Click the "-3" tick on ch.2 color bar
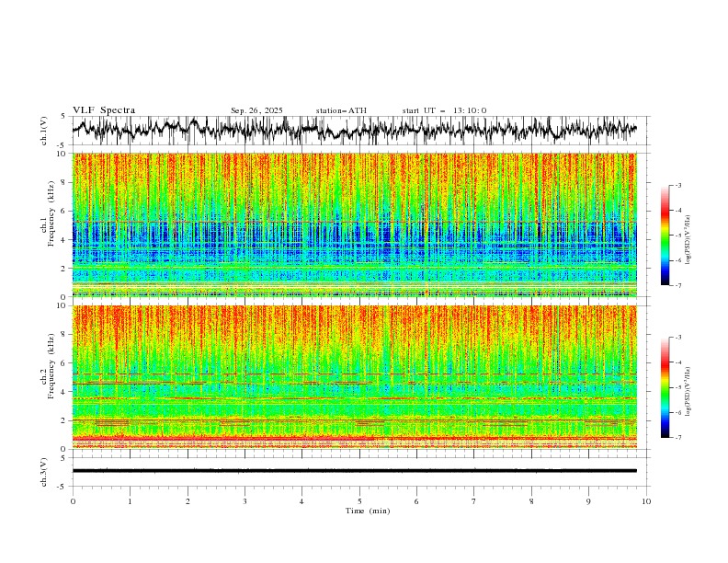 point(678,338)
